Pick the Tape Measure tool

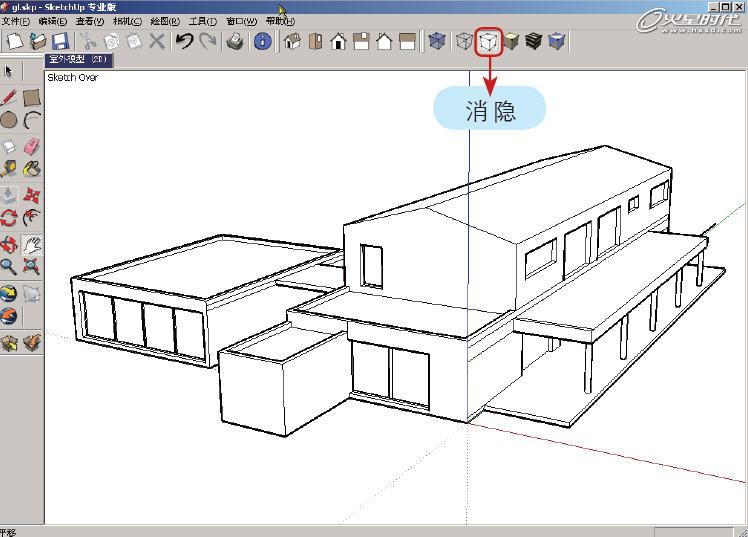(x=9, y=170)
